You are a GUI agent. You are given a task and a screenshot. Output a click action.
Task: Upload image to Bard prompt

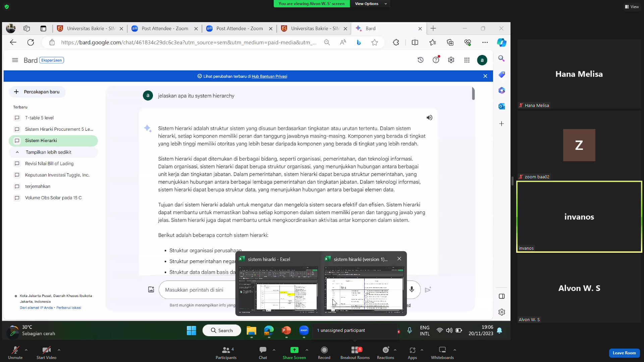point(151,290)
